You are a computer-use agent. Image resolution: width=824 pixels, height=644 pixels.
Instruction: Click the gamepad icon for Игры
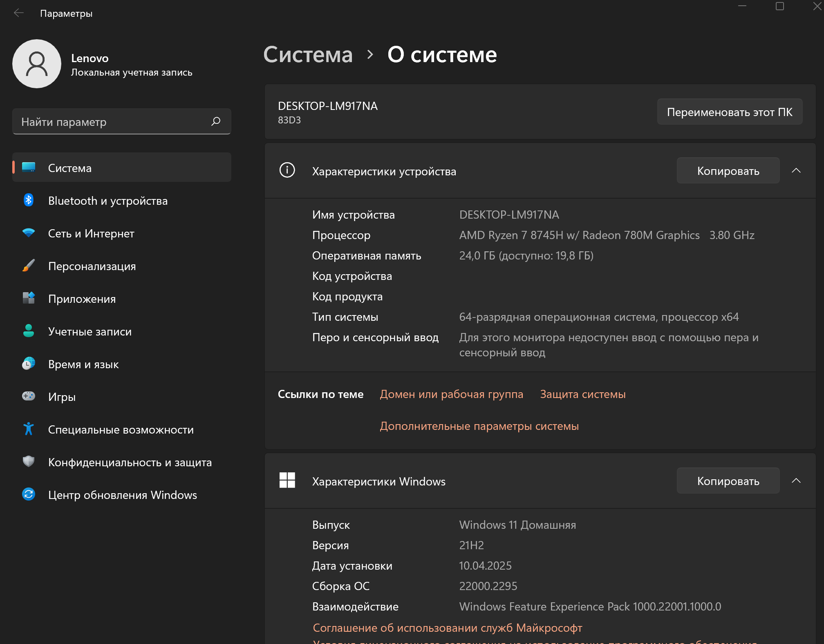[x=29, y=396]
